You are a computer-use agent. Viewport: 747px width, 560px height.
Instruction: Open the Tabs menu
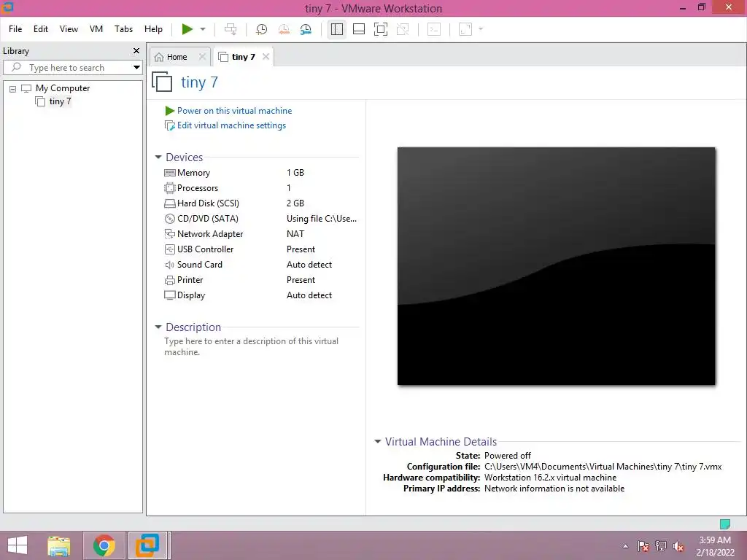coord(123,29)
